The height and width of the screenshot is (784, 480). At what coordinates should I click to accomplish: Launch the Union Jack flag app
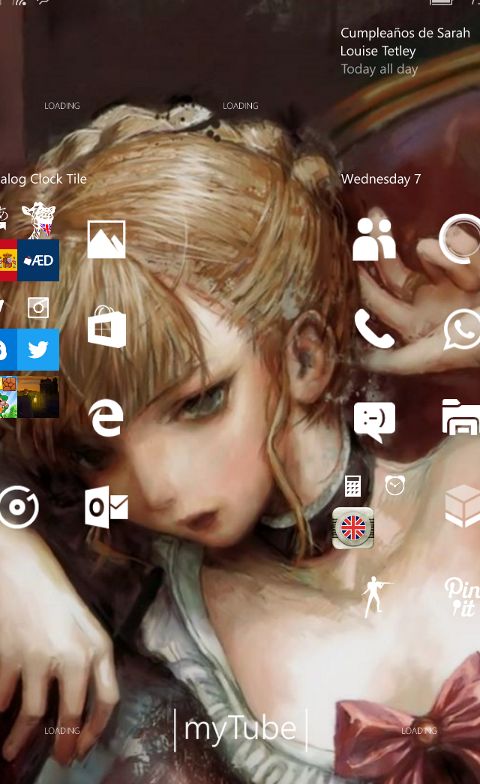(x=353, y=528)
